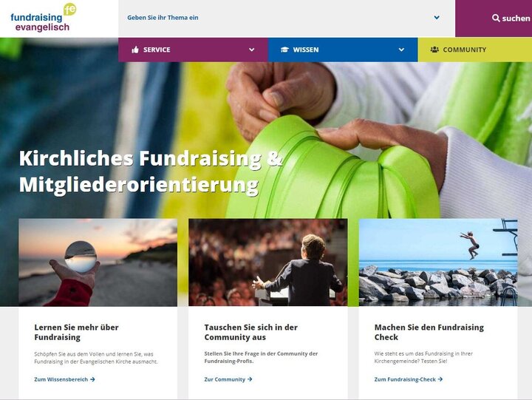Click arrow next to Zum Fundraising-Check
Image resolution: width=532 pixels, height=400 pixels.
click(x=440, y=379)
